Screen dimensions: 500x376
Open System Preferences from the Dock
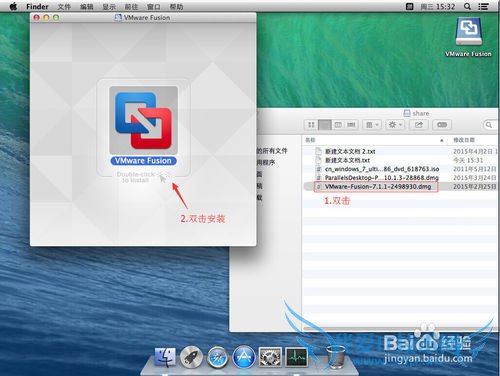point(270,357)
